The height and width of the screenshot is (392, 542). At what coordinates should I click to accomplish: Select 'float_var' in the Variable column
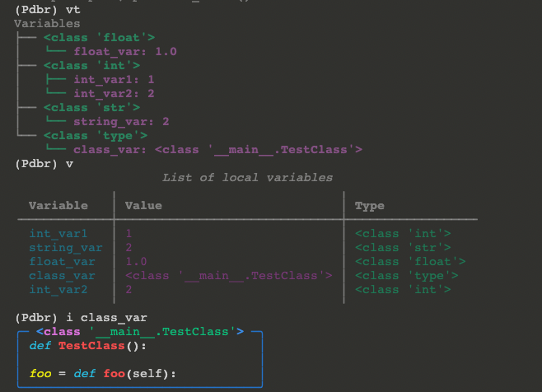point(62,262)
